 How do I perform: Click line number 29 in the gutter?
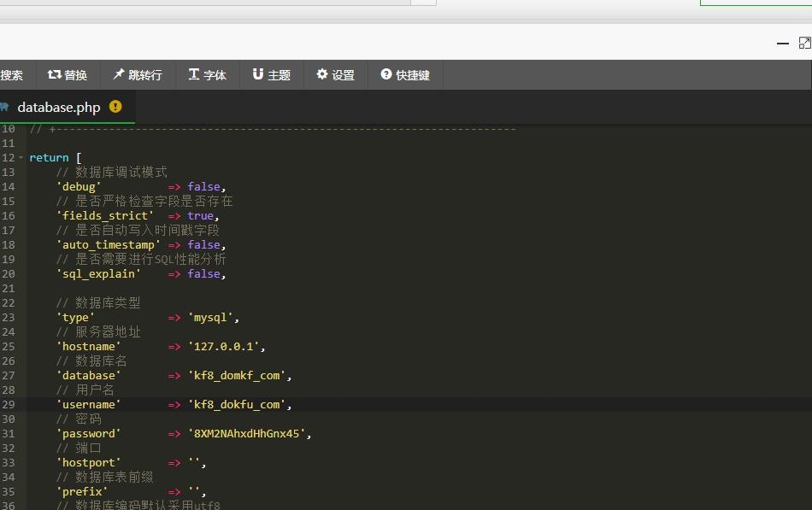[9, 404]
